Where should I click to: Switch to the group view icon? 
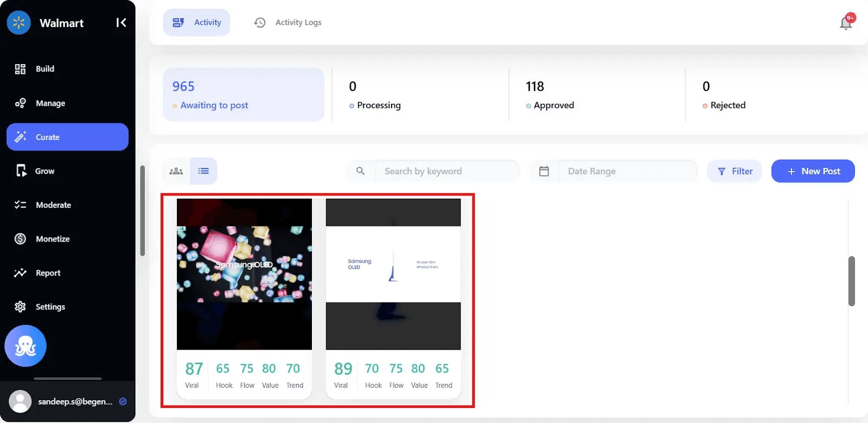point(176,171)
